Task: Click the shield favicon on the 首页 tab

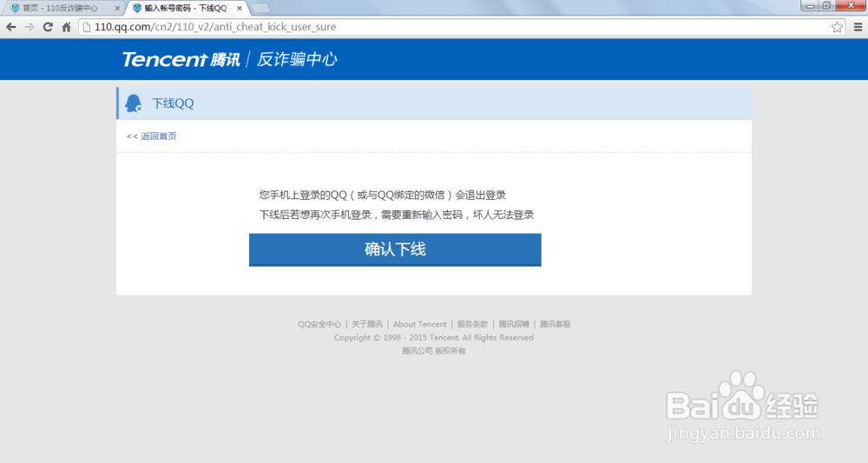Action: [x=15, y=9]
